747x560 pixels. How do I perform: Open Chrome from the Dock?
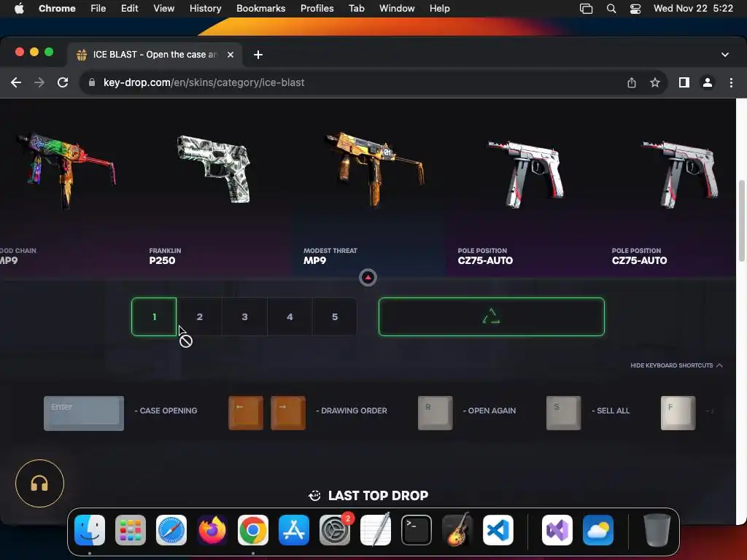coord(253,530)
